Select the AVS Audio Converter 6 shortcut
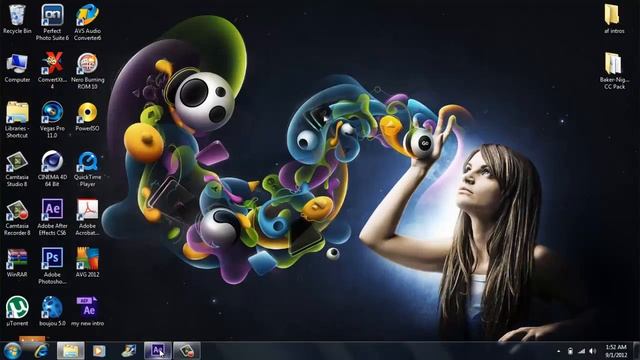640x360 pixels. [x=87, y=22]
